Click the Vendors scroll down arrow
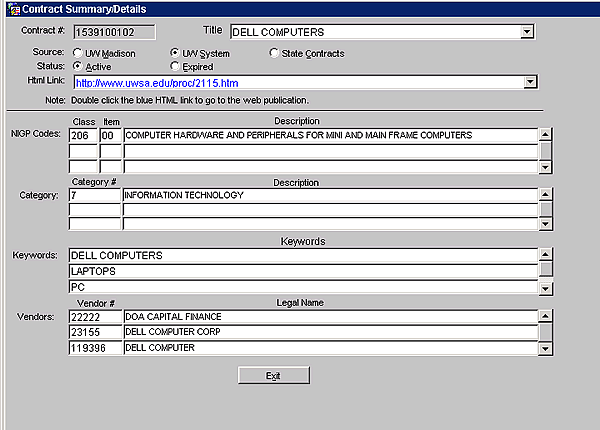600x430 pixels. pos(545,349)
